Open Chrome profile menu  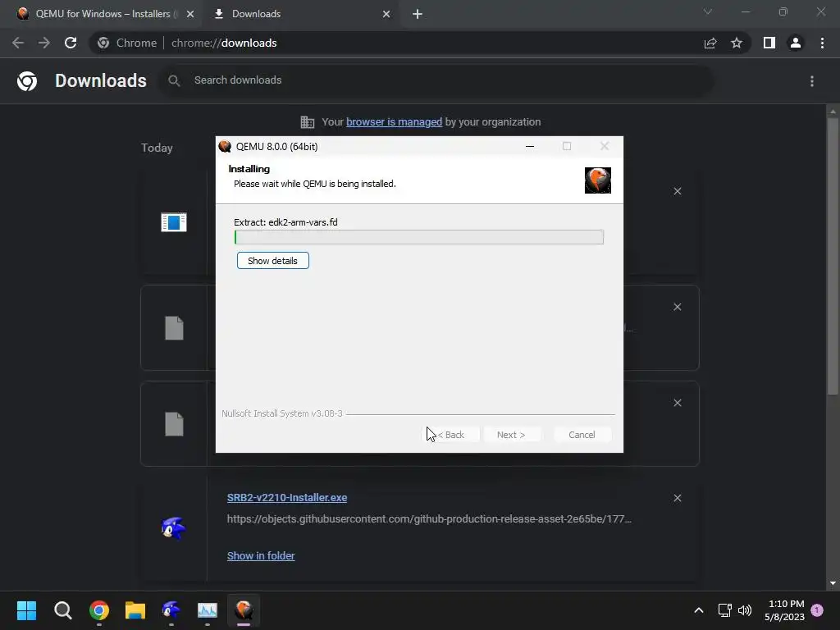click(796, 43)
